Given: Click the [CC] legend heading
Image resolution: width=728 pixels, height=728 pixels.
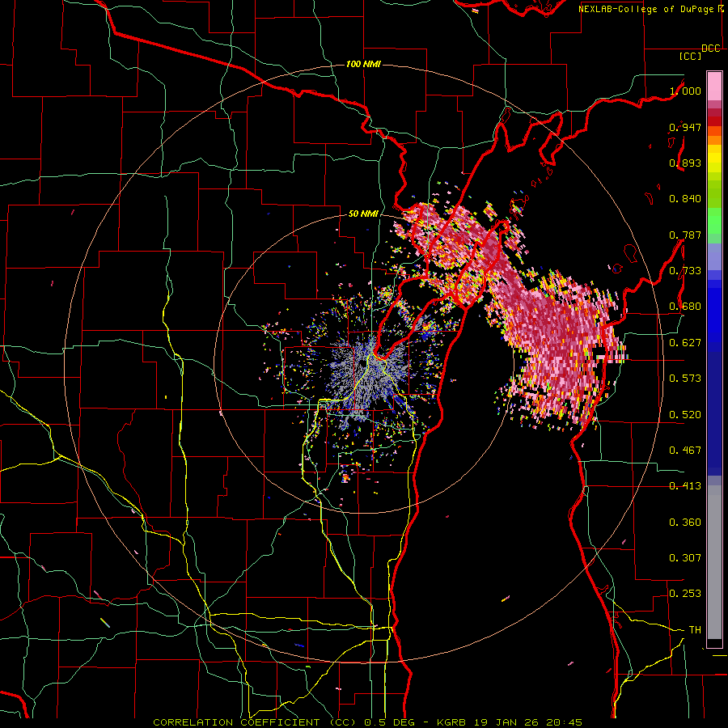Looking at the screenshot, I should [x=691, y=56].
